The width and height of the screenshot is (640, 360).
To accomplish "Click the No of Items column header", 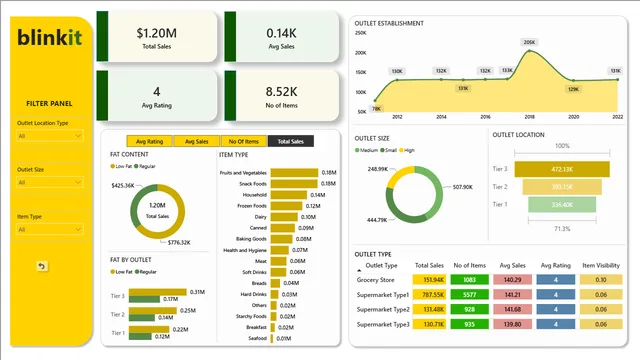I will coord(469,265).
